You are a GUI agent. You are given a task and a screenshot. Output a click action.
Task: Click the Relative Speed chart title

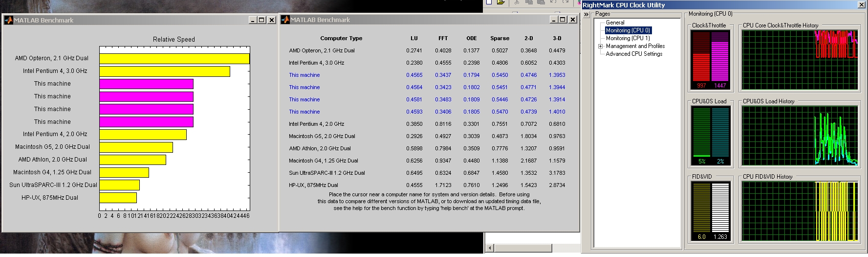[174, 40]
